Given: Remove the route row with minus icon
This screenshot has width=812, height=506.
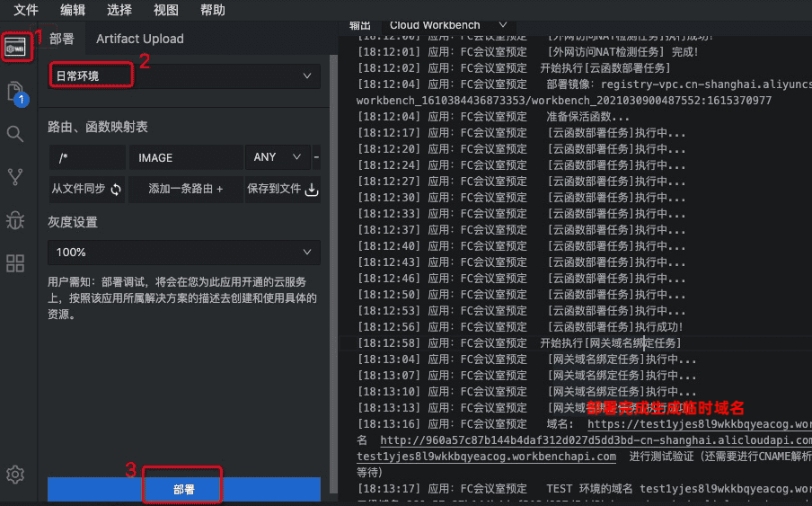Looking at the screenshot, I should [x=316, y=157].
